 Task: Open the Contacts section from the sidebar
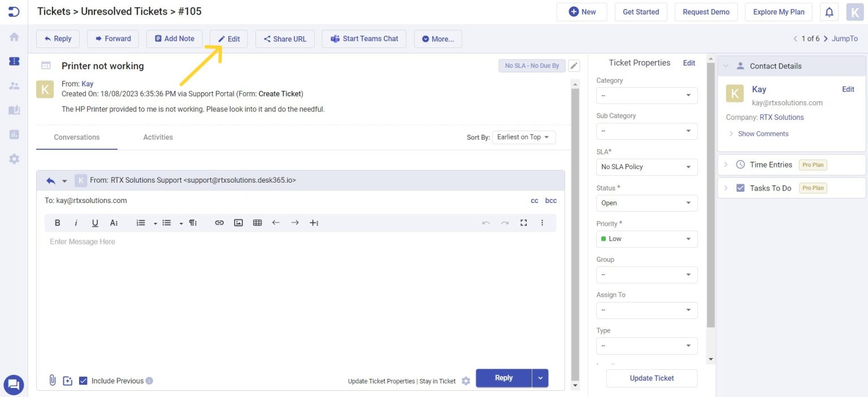tap(14, 85)
